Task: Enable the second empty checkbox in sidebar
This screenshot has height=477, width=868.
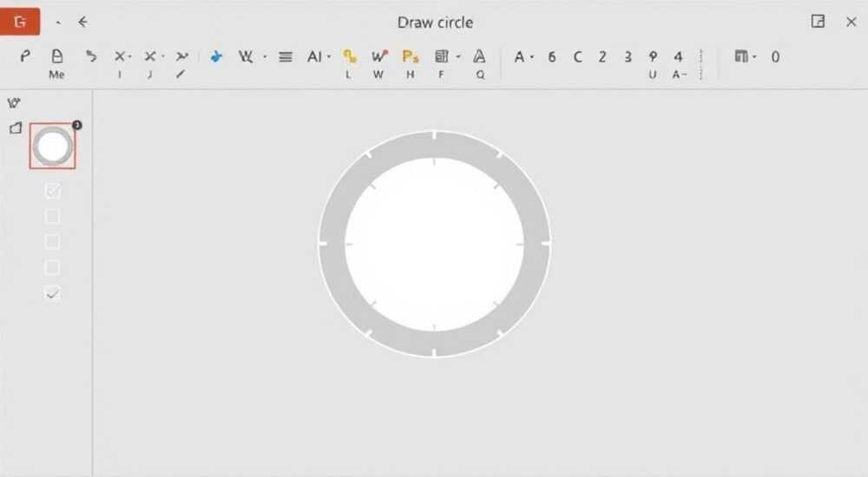Action: (x=53, y=242)
